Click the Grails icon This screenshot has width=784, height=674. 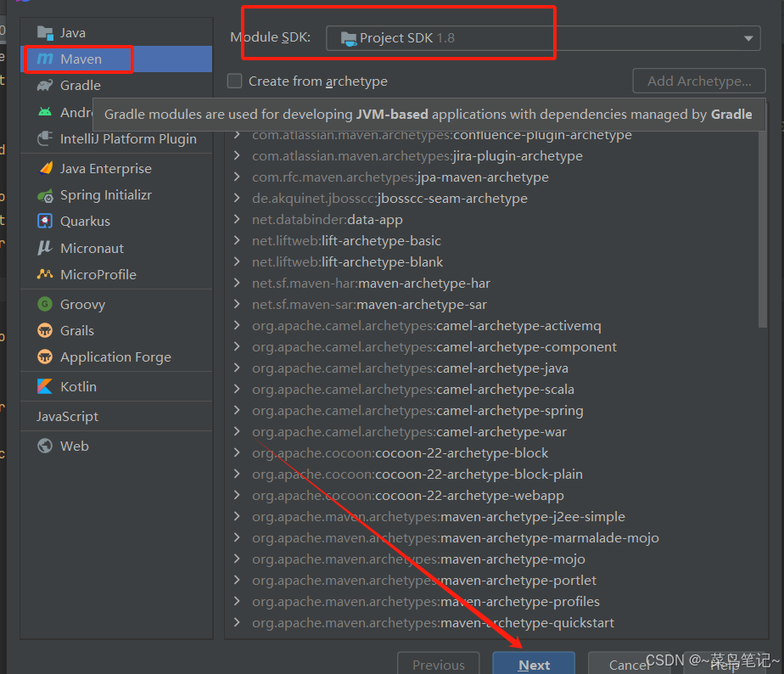[x=45, y=330]
